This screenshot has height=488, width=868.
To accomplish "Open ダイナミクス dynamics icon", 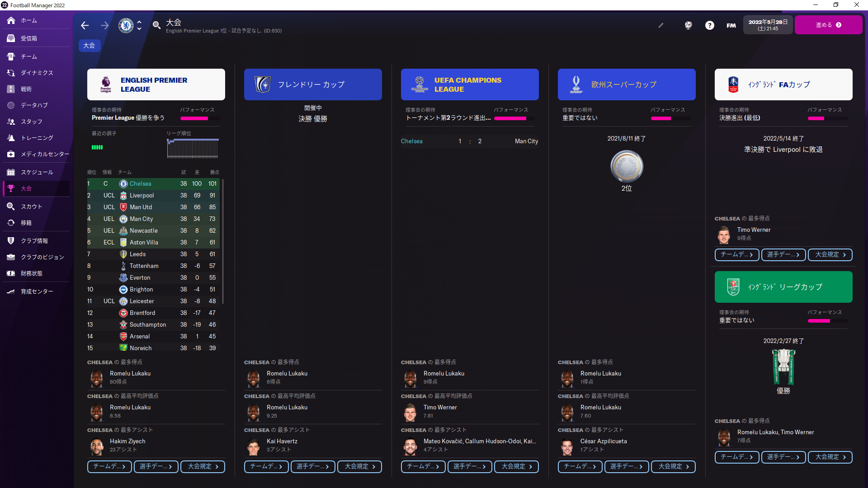I will (11, 73).
